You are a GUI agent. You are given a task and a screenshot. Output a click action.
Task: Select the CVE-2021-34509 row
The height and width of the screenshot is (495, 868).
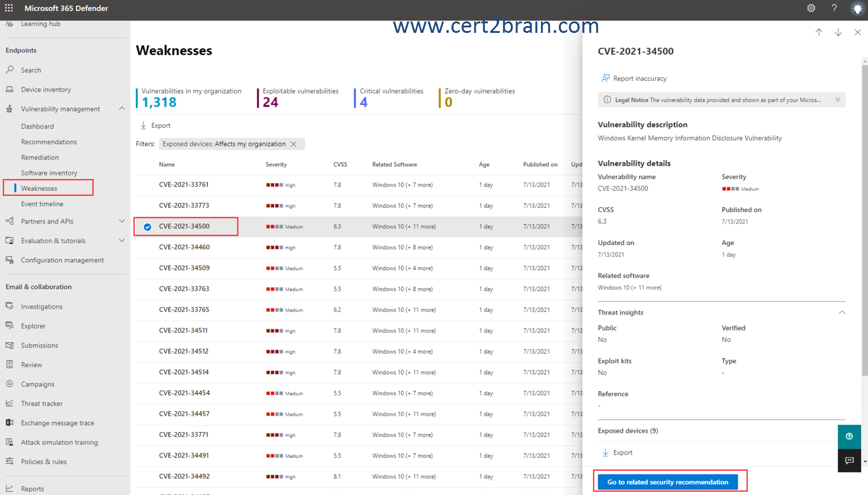point(359,269)
